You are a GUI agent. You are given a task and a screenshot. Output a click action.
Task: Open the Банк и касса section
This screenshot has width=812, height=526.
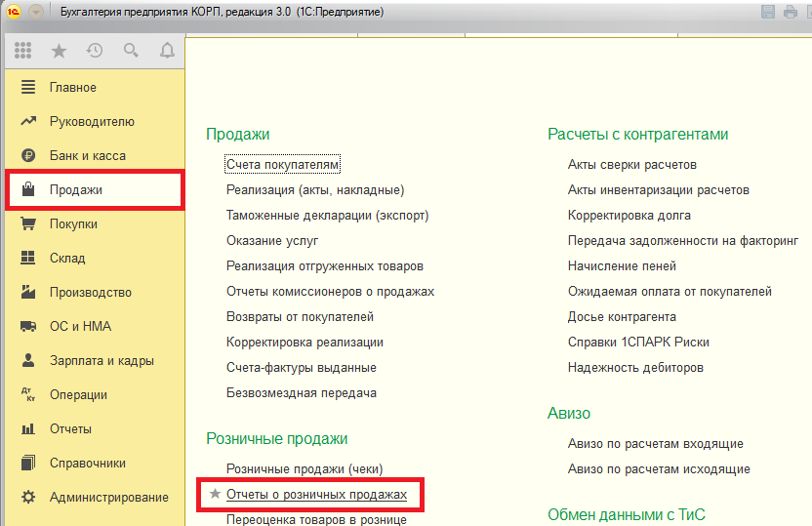[x=88, y=156]
